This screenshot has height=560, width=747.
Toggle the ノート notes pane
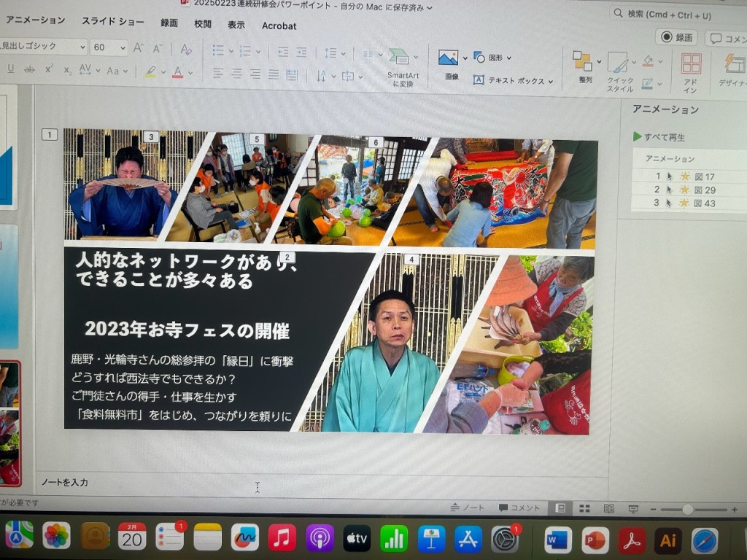467,507
